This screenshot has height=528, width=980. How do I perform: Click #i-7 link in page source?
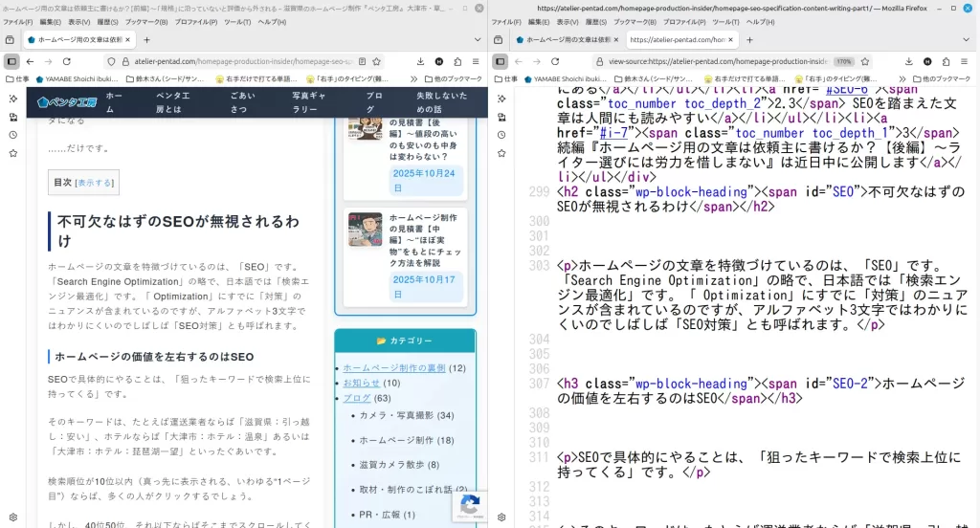[x=613, y=132]
